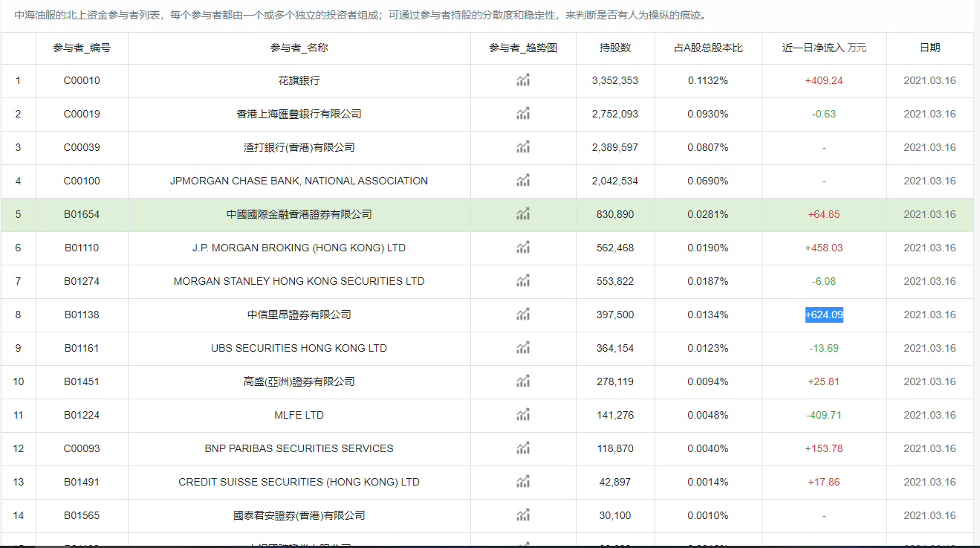Click holdings value 42,897

[x=615, y=482]
